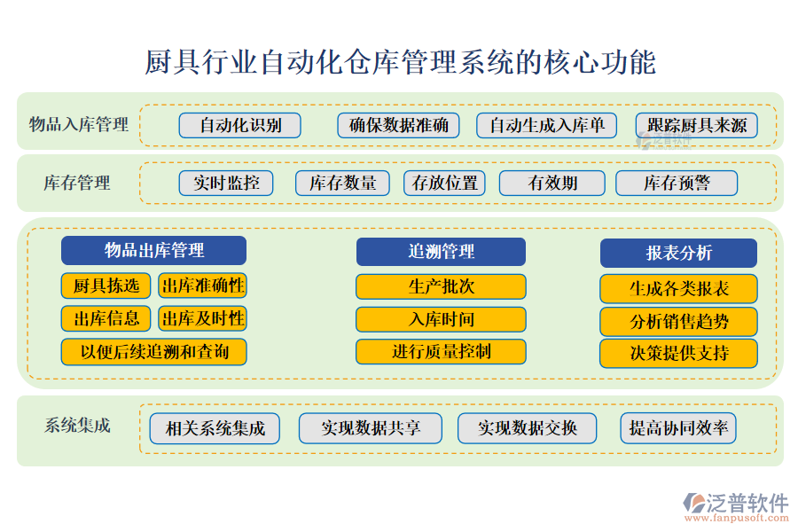Click the 生成各类报表 box
The image size is (798, 532).
coord(678,289)
